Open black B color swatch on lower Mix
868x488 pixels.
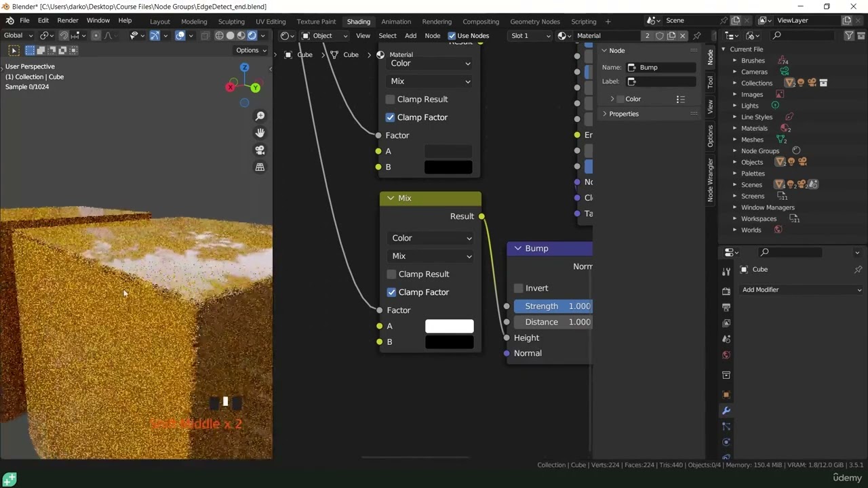tap(449, 342)
